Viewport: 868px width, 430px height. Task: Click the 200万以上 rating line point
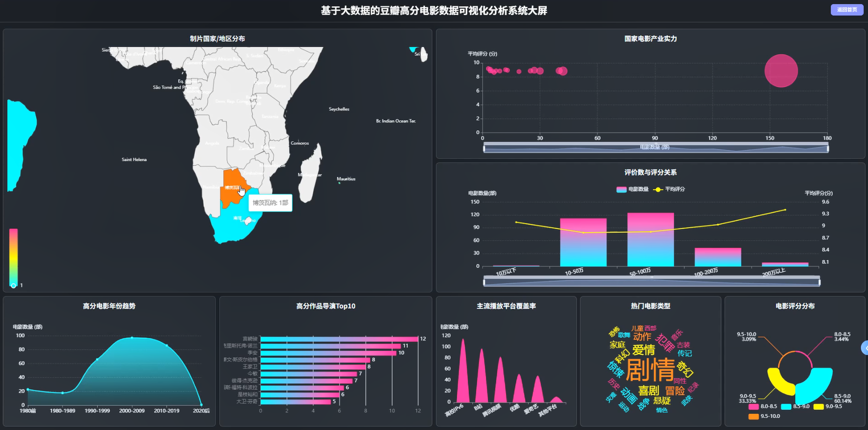(785, 210)
